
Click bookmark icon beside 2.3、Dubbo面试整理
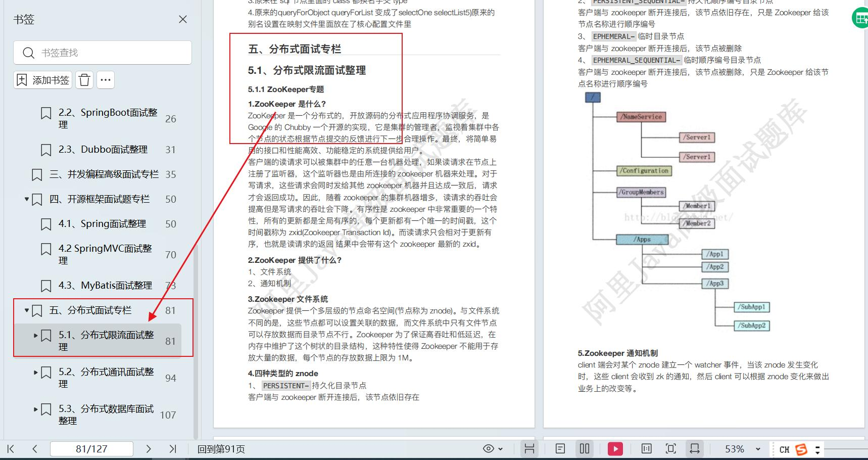tap(46, 150)
